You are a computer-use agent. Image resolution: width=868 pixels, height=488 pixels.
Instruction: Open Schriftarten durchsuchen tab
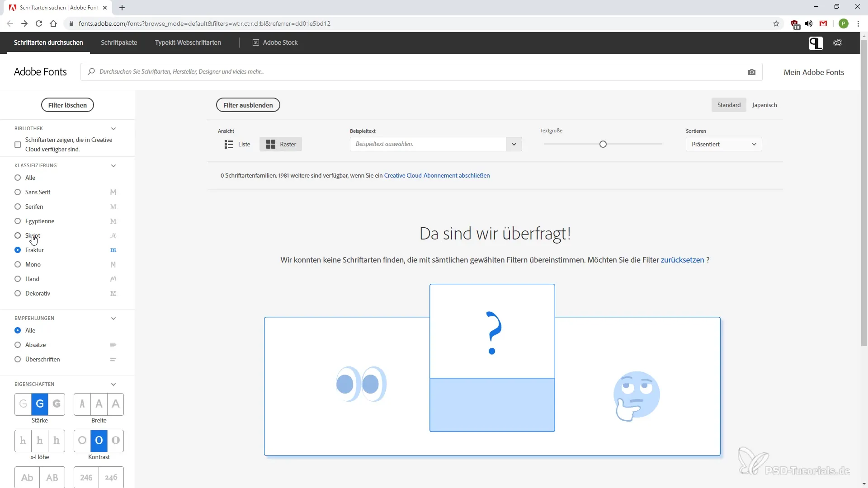pyautogui.click(x=48, y=42)
